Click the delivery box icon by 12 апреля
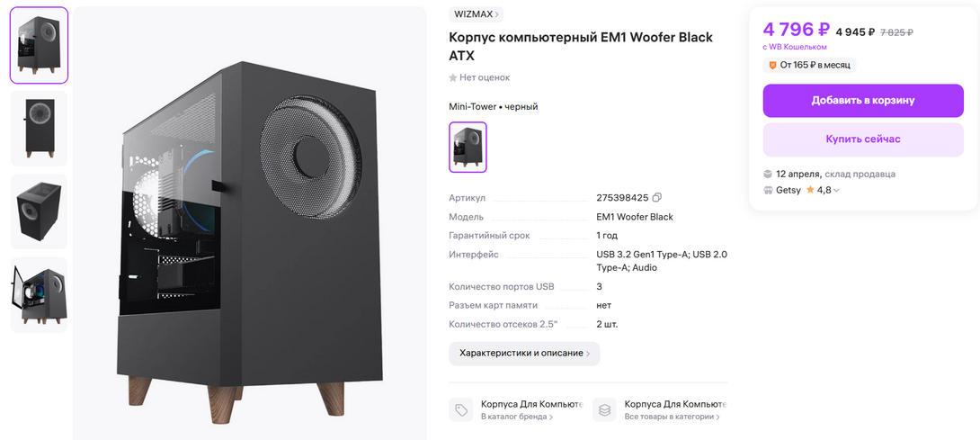Screen dimensions: 980x440 click(767, 174)
